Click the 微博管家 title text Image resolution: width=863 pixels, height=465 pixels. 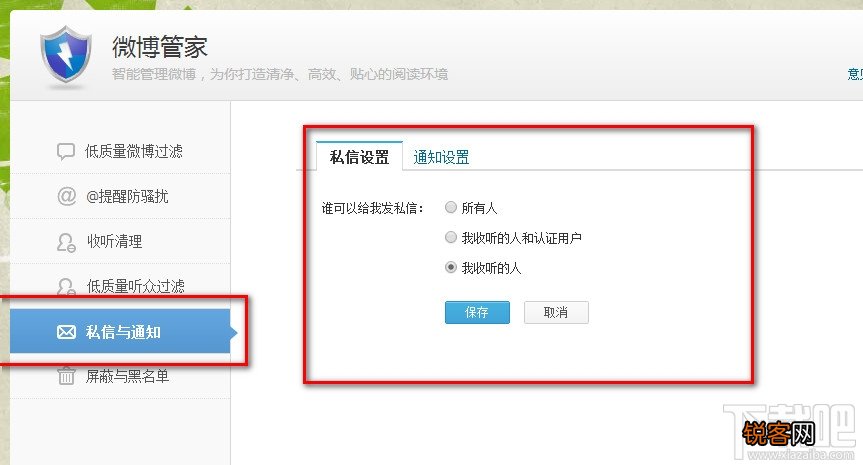160,47
